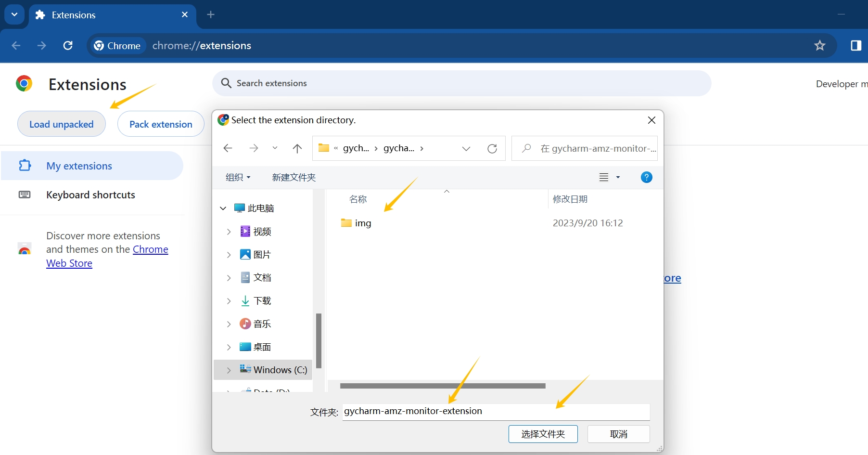Collapse the 此电脑 tree node
868x455 pixels.
[x=223, y=208]
